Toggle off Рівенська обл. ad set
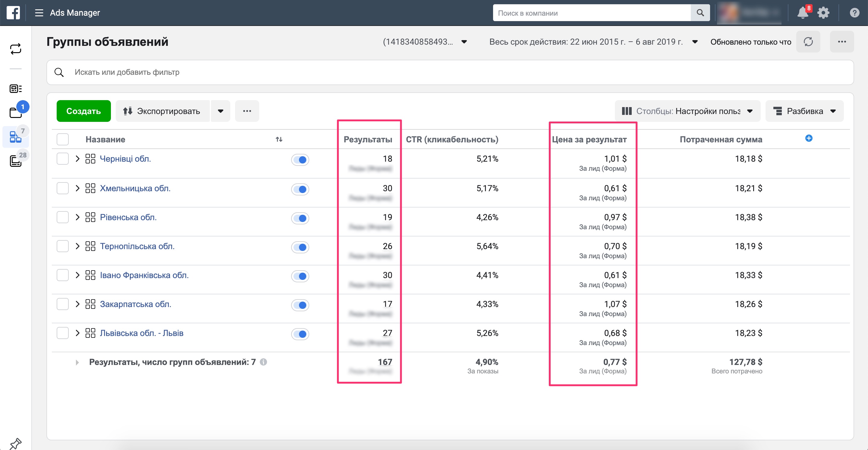Viewport: 868px width, 450px height. (300, 218)
